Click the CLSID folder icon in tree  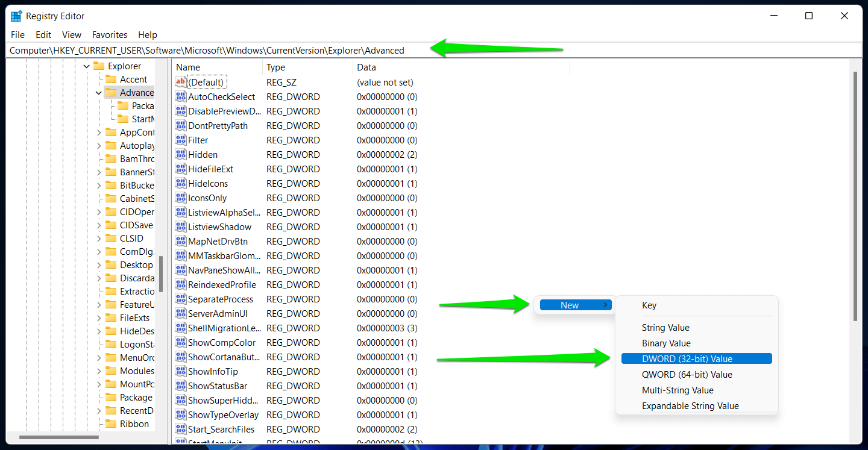(x=111, y=239)
